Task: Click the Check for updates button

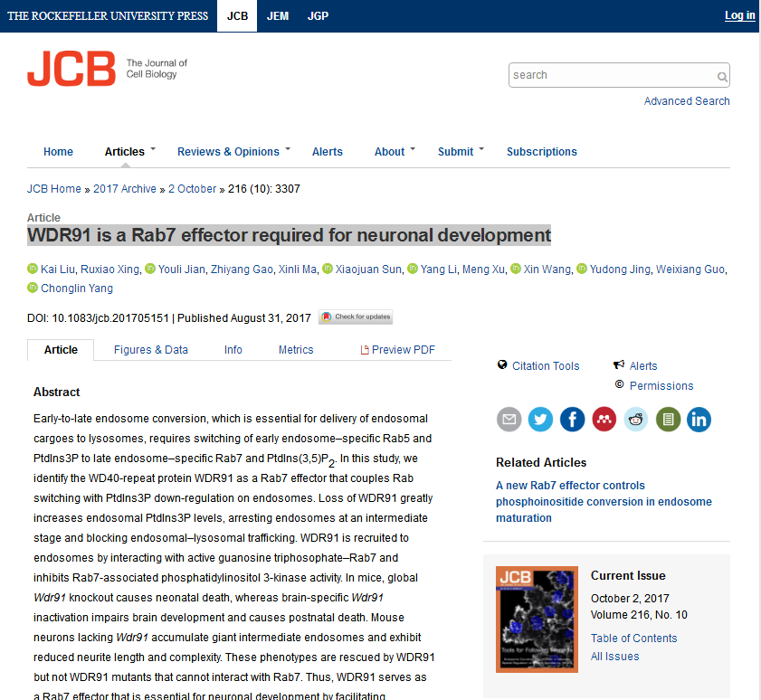Action: 356,317
